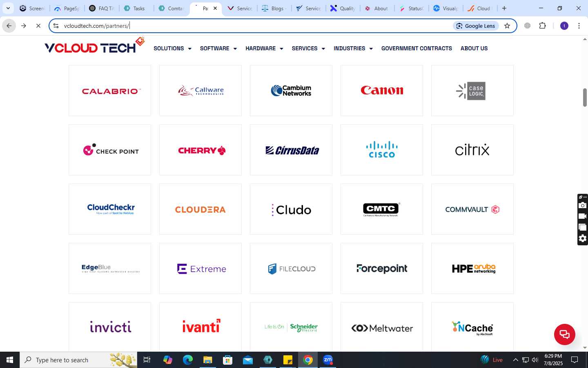Bookmark this page with star icon
Image resolution: width=588 pixels, height=368 pixels.
pyautogui.click(x=507, y=26)
